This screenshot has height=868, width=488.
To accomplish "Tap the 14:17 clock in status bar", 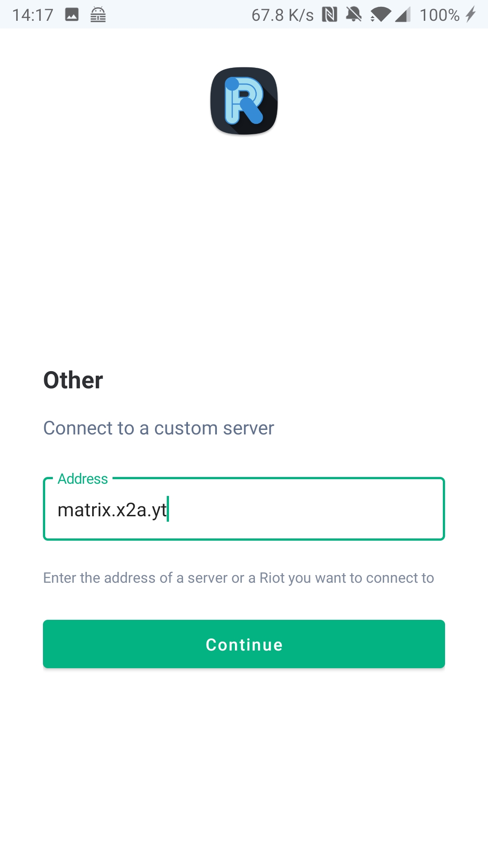I will 33,15.
